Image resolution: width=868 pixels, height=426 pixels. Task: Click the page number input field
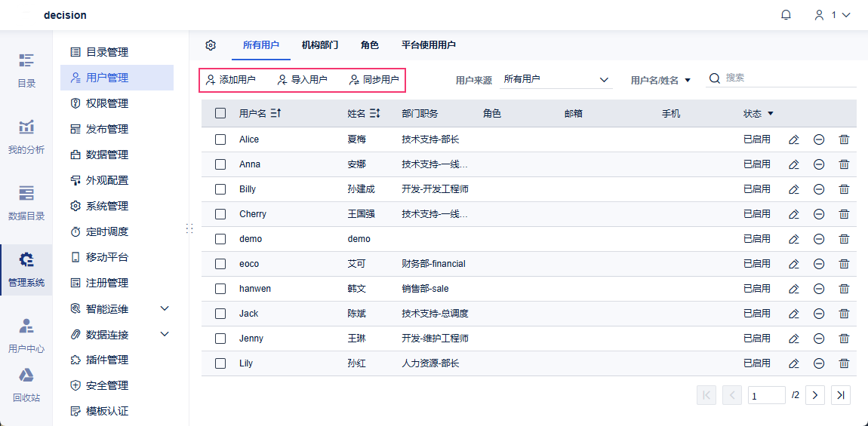[766, 395]
